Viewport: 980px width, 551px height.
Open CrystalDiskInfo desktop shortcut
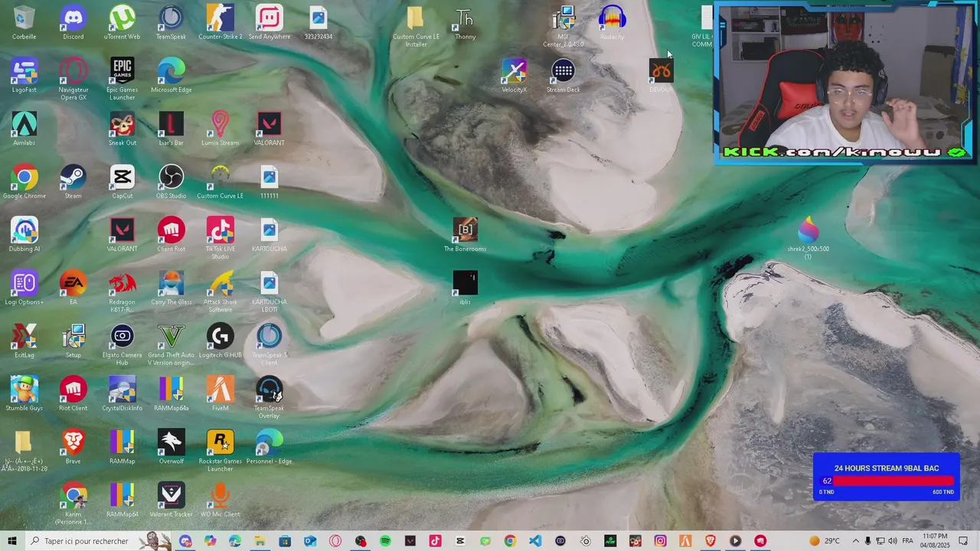coord(122,393)
